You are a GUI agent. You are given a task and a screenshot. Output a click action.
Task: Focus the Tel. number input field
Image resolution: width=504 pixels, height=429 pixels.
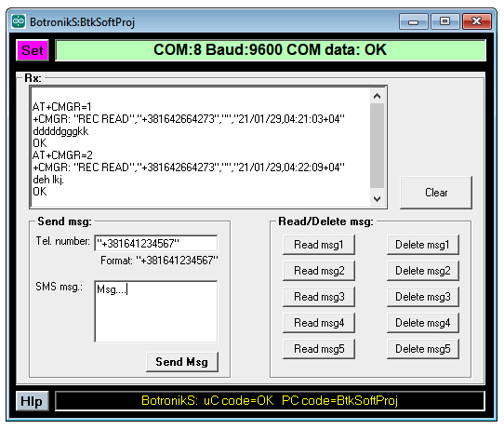(x=156, y=243)
